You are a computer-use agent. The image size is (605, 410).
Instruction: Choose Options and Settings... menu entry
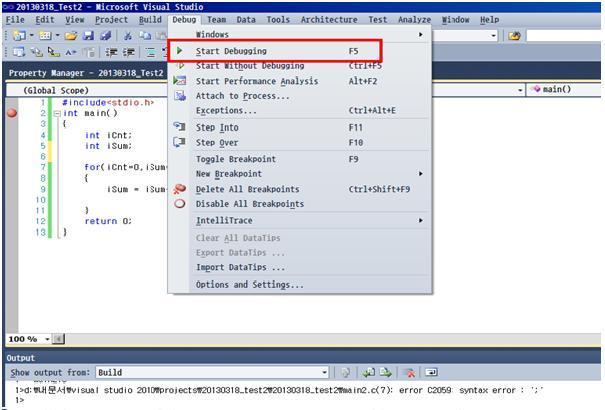(x=300, y=285)
